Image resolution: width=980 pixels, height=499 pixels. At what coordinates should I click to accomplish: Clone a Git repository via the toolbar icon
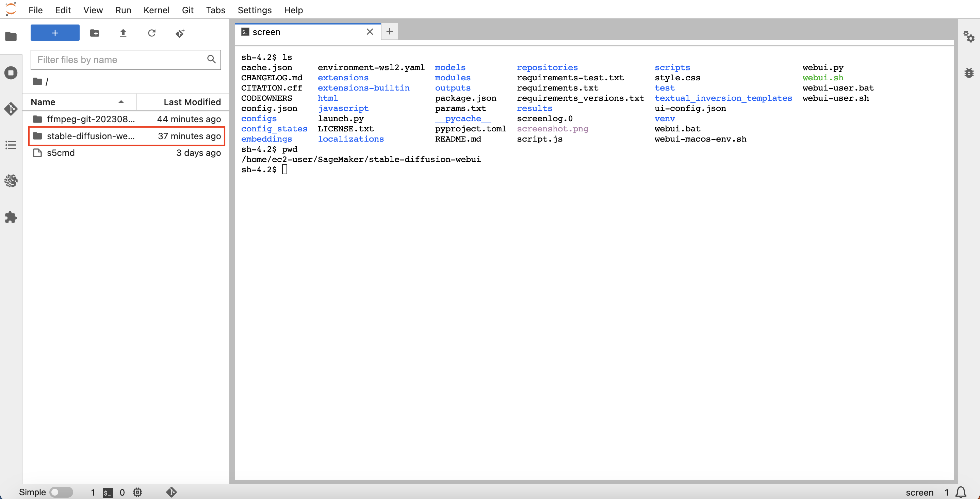180,33
